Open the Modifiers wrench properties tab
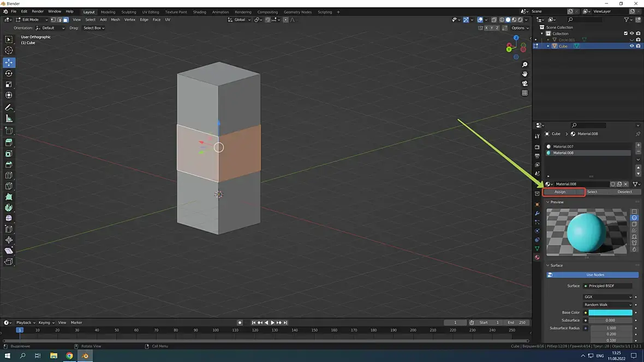The height and width of the screenshot is (362, 644). 537,213
